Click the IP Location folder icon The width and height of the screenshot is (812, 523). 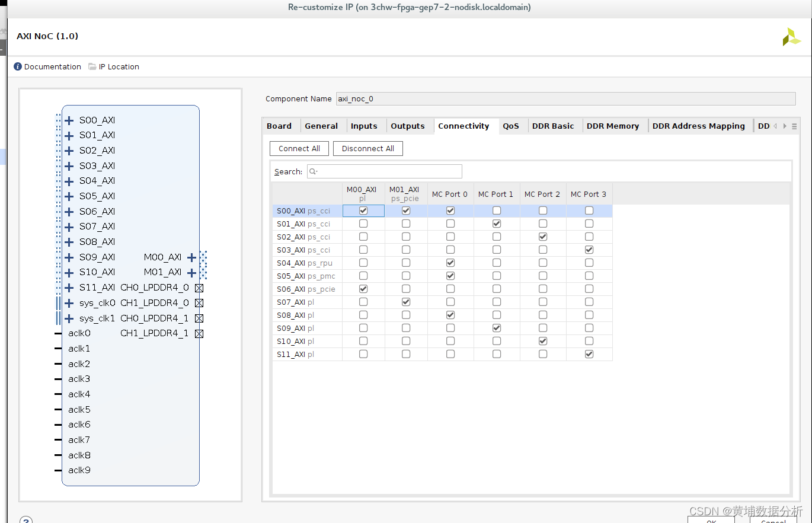(x=92, y=66)
